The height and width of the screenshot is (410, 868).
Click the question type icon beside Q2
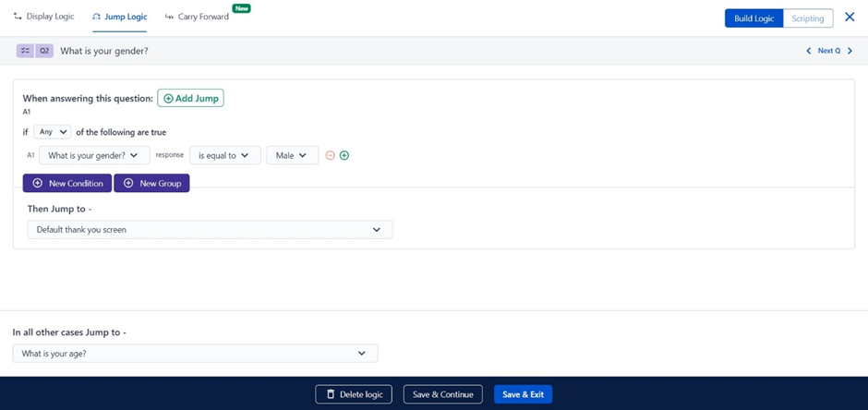pos(26,51)
